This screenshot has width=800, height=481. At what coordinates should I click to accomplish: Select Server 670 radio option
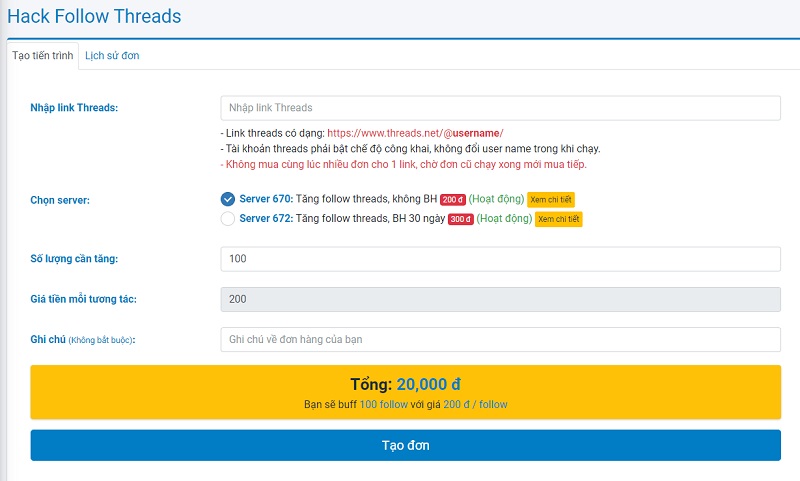(228, 199)
